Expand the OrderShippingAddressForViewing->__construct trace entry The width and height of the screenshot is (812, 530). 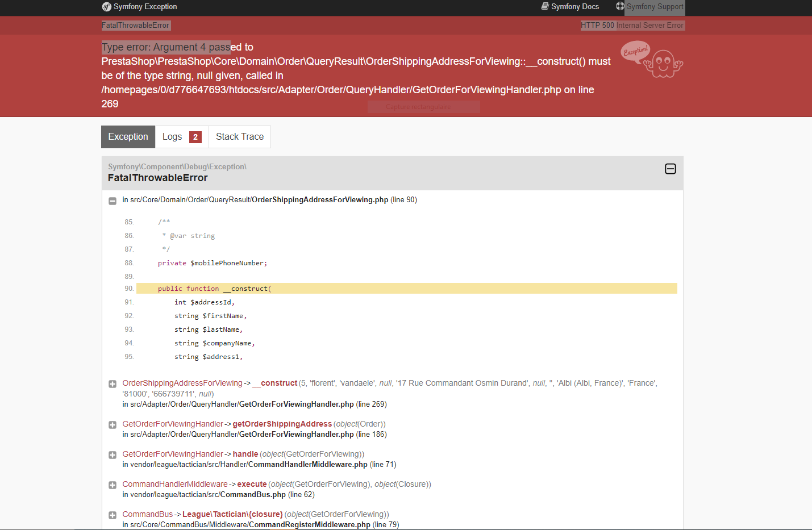pyautogui.click(x=113, y=384)
